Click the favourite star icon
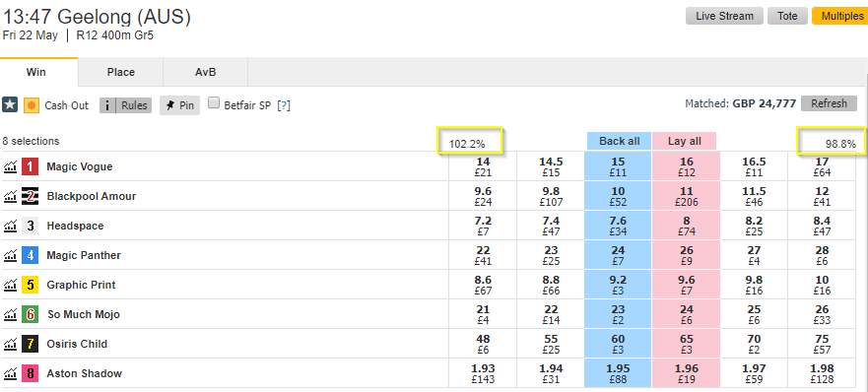This screenshot has width=868, height=392. click(x=10, y=104)
